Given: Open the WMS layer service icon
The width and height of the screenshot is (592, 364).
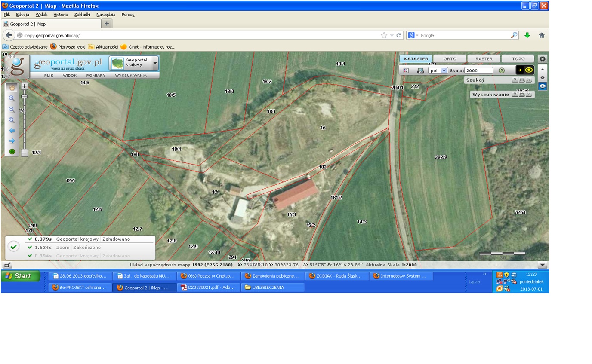Looking at the screenshot, I should (x=420, y=71).
